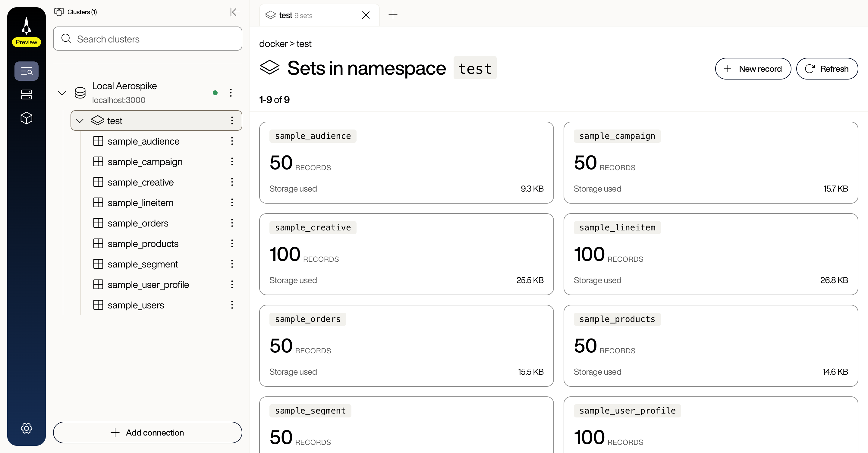Click the database icon beside Local Aerospike

pyautogui.click(x=80, y=93)
